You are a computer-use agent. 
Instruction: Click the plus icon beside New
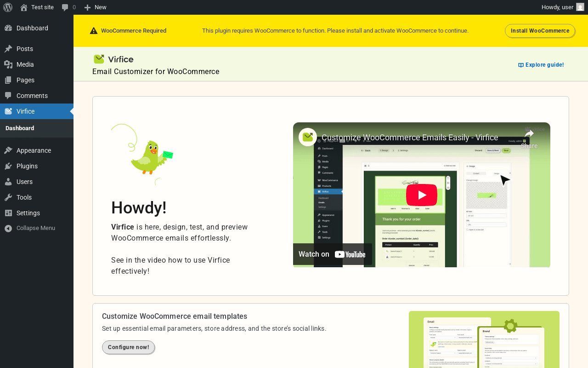tap(87, 7)
